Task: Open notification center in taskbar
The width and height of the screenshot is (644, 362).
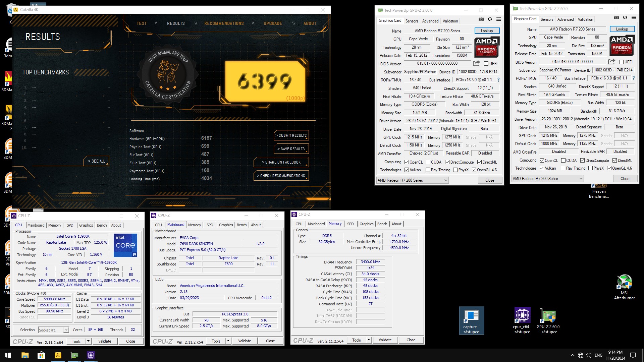Action: click(633, 355)
